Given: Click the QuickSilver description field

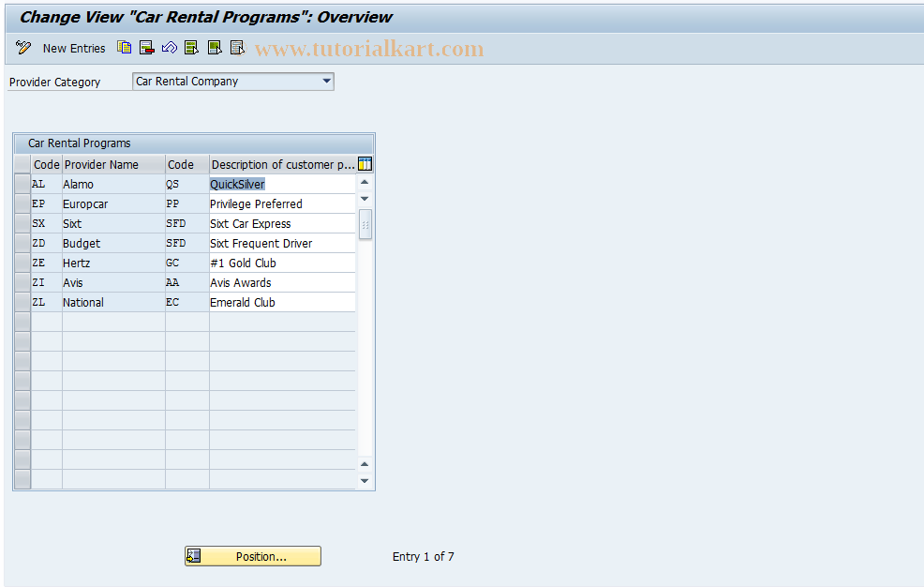Looking at the screenshot, I should point(282,184).
